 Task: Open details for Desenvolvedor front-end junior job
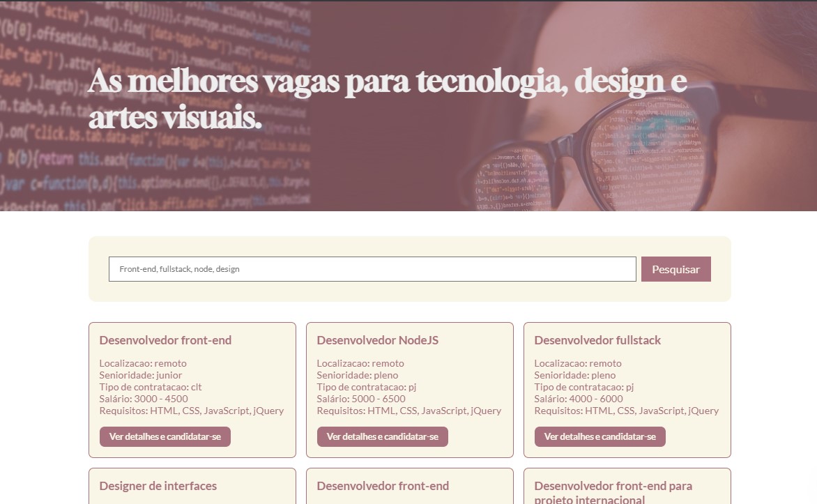[x=165, y=437]
